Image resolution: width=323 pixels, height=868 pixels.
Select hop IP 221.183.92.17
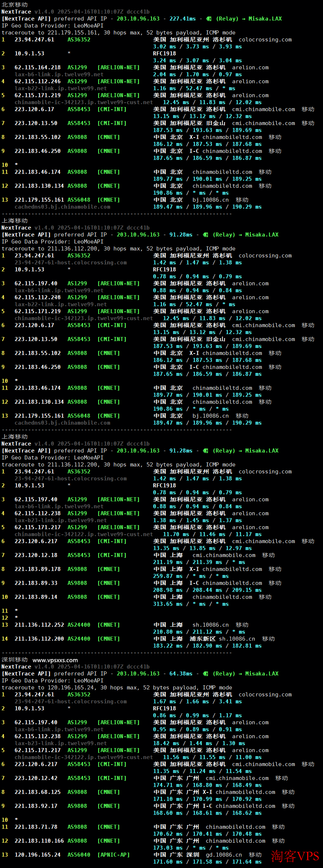(x=36, y=806)
